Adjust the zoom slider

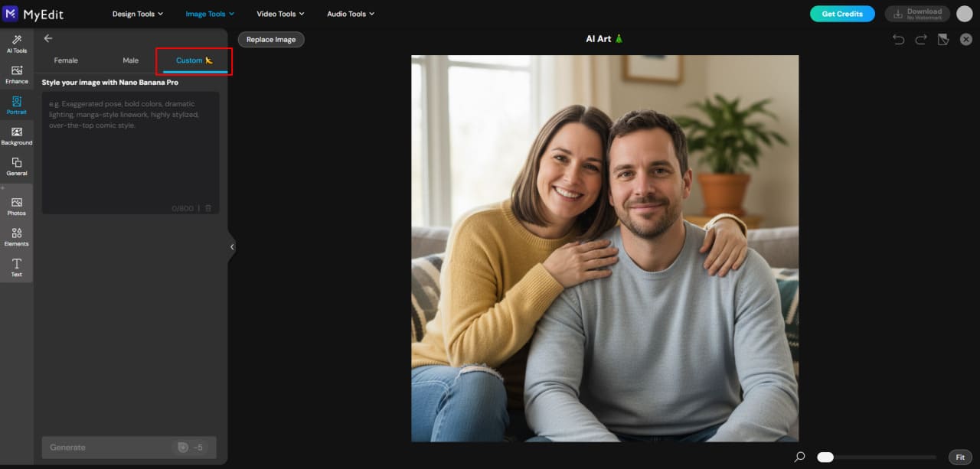tap(825, 457)
